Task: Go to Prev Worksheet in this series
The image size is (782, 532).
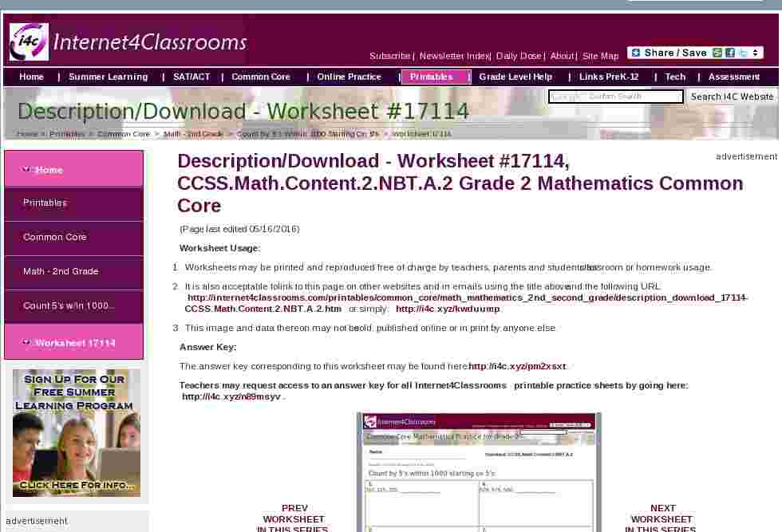Action: (294, 518)
